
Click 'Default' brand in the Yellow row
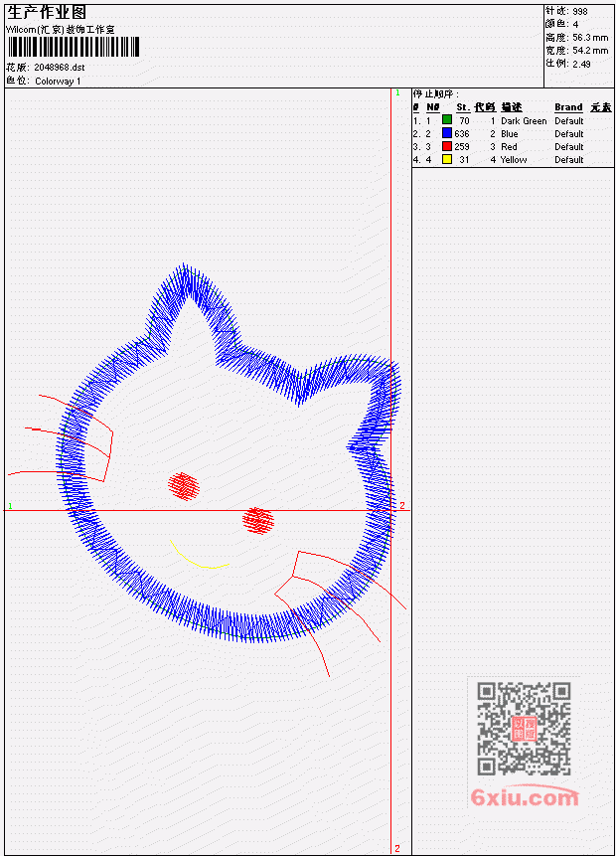(569, 160)
